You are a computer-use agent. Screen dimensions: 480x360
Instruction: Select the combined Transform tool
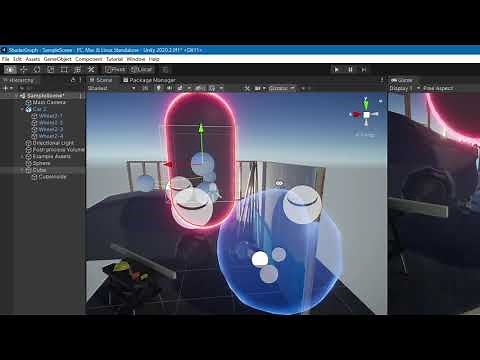coord(77,69)
